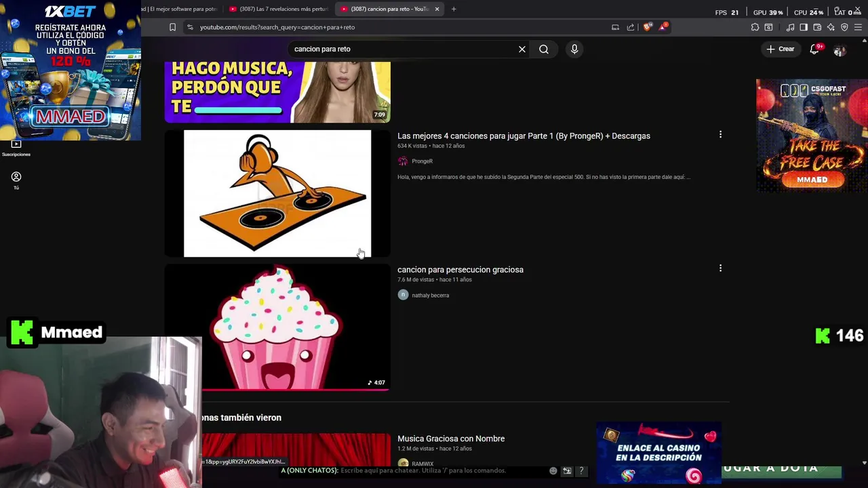Click video description text 'Hola, vengo a informaros'
Screen dimensions: 868x488
544,177
